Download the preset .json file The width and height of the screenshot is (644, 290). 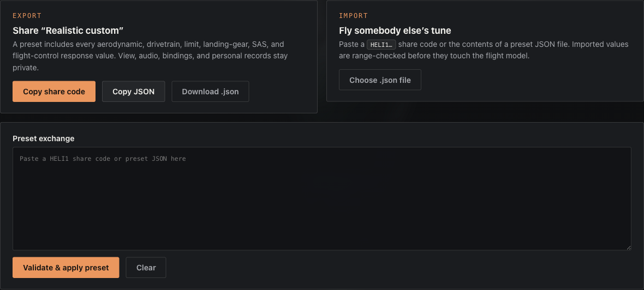pyautogui.click(x=210, y=92)
